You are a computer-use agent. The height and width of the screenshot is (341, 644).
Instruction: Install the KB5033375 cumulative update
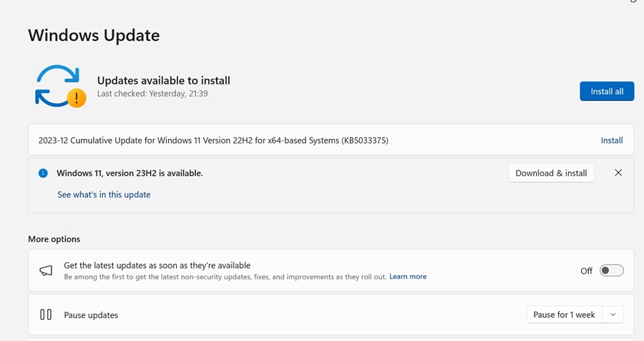click(612, 140)
